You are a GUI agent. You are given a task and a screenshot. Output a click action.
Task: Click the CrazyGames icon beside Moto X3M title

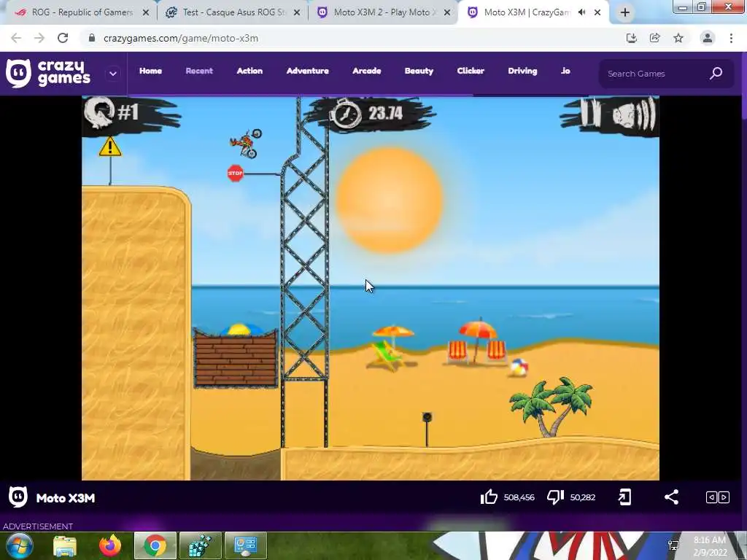click(x=18, y=497)
